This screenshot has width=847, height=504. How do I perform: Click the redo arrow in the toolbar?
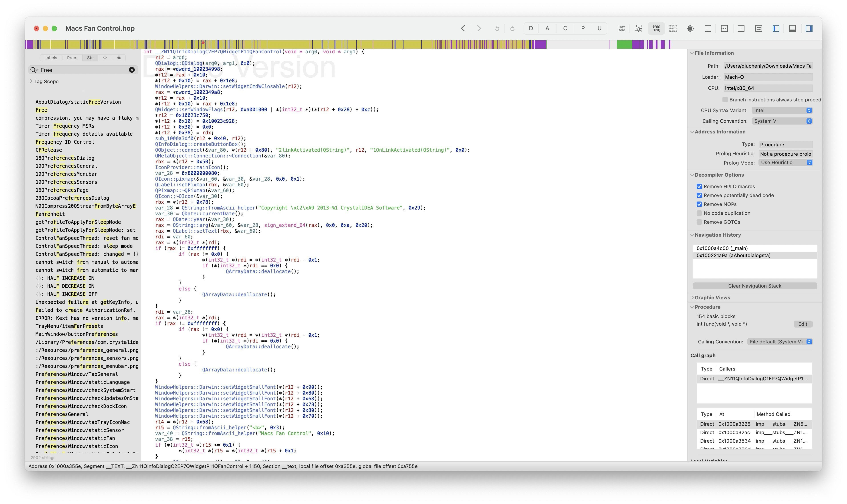(x=512, y=28)
